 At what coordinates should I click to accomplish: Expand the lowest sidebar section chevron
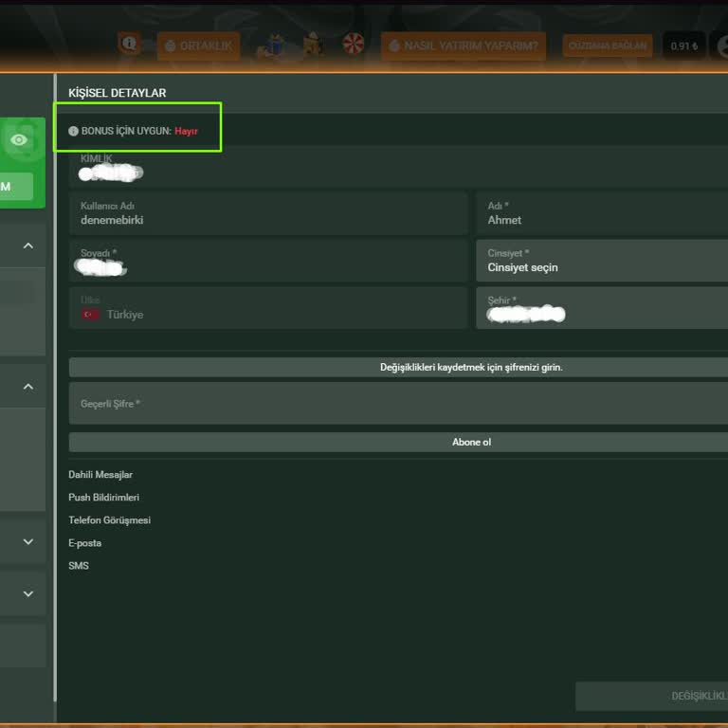[x=27, y=593]
